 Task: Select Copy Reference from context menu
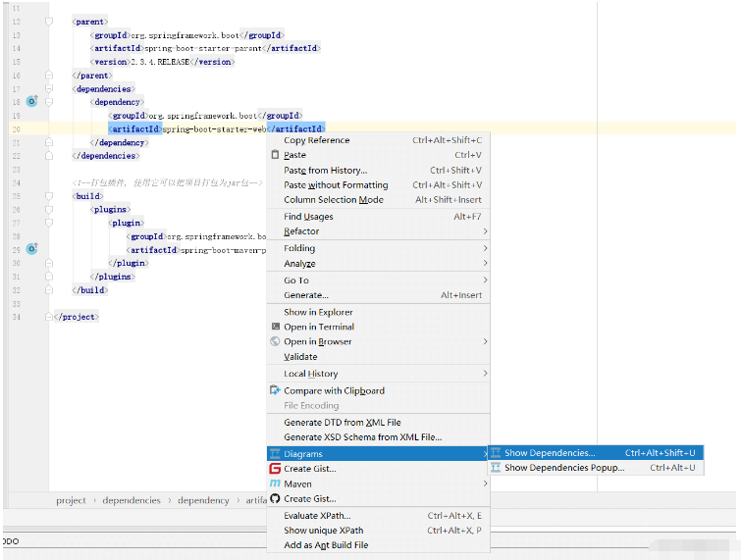pos(378,140)
